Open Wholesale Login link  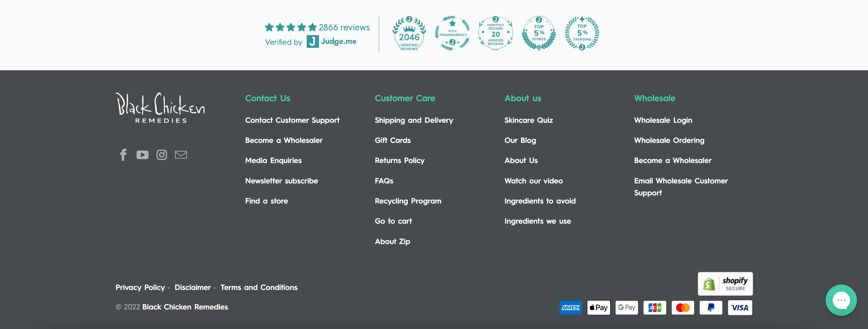pos(663,120)
